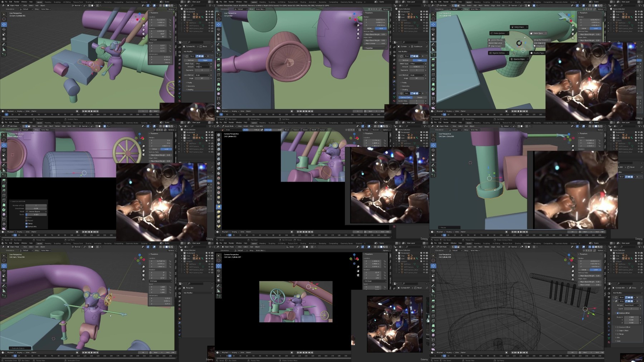This screenshot has width=644, height=362.
Task: Expand Geometry section in first frame Bevel
Action: click(191, 86)
